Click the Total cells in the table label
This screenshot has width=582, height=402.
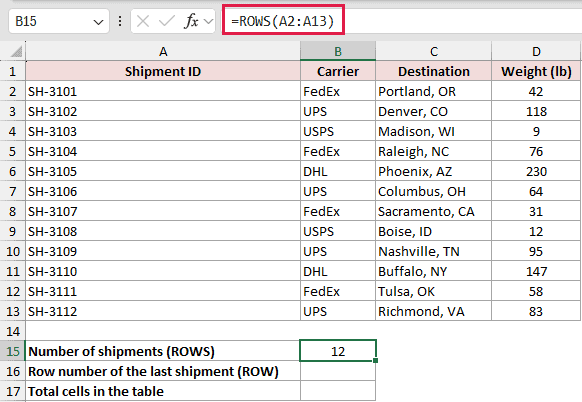pos(163,391)
